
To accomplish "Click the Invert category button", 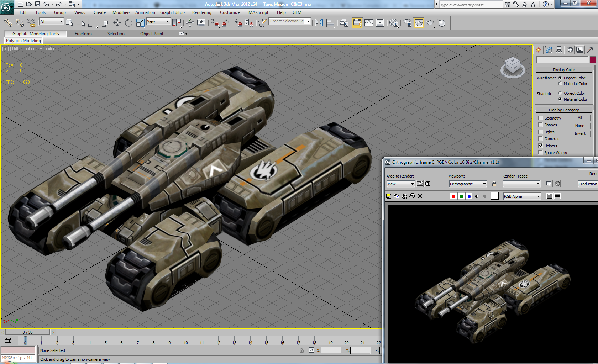I will [580, 134].
